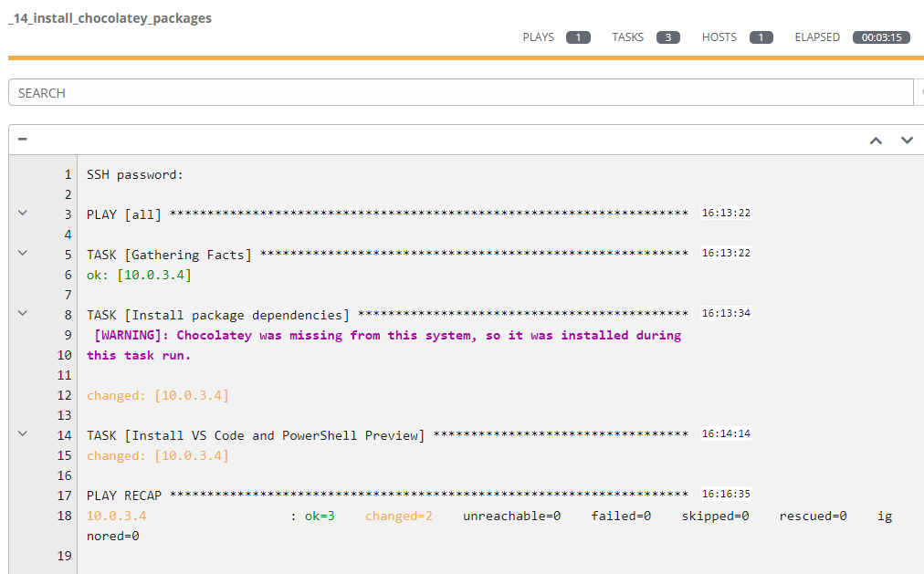
Task: Click the PLAYS count badge
Action: pos(578,37)
